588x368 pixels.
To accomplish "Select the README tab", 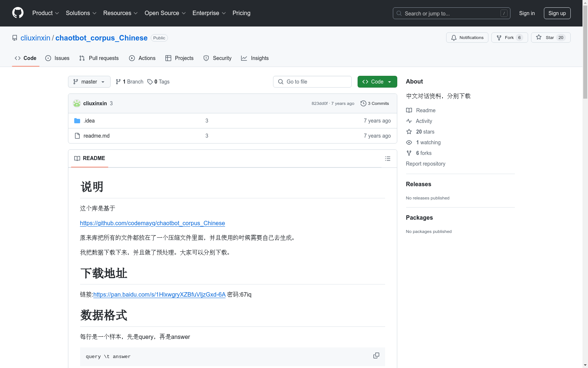I will (90, 158).
